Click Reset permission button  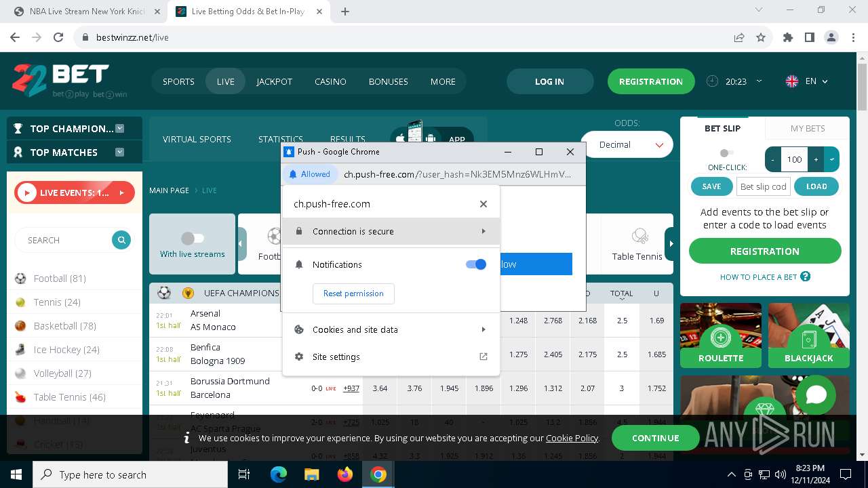pyautogui.click(x=353, y=293)
